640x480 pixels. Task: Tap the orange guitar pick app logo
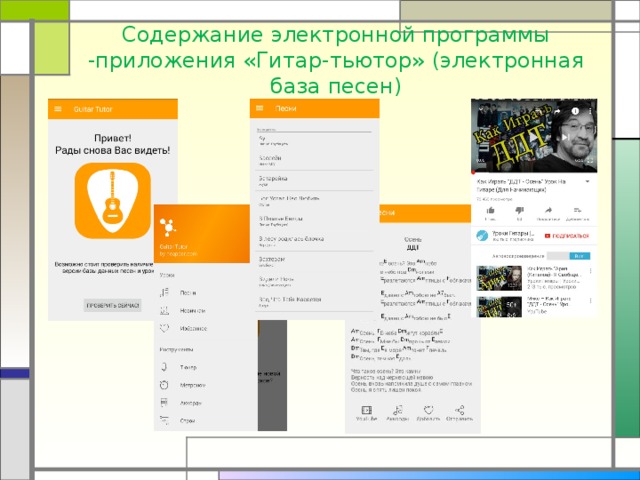pos(113,201)
